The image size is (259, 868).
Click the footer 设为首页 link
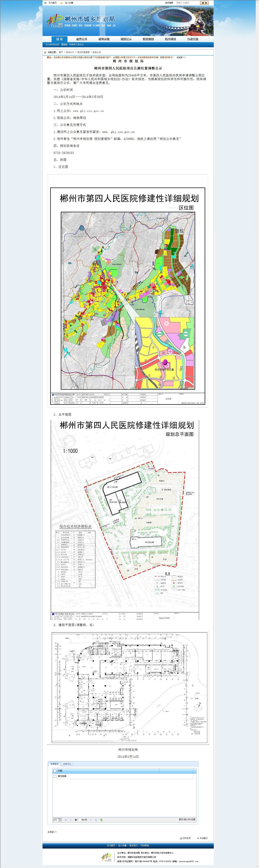tap(111, 845)
